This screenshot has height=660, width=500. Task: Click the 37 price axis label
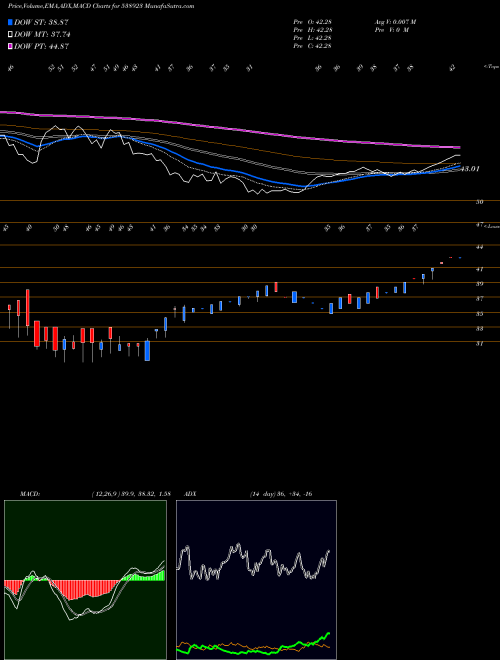tap(479, 299)
